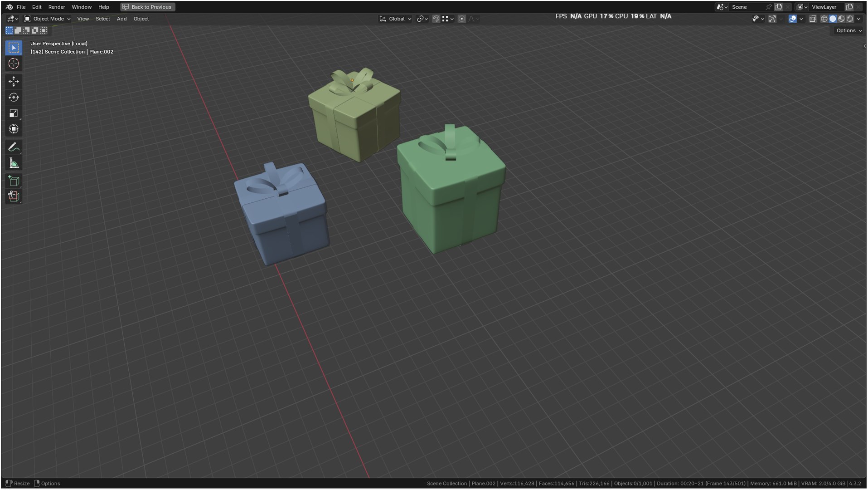Click the Blender logo menu

click(9, 7)
